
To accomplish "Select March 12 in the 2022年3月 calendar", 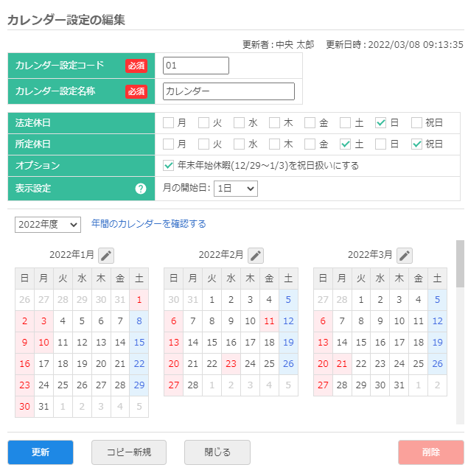I will 437,321.
